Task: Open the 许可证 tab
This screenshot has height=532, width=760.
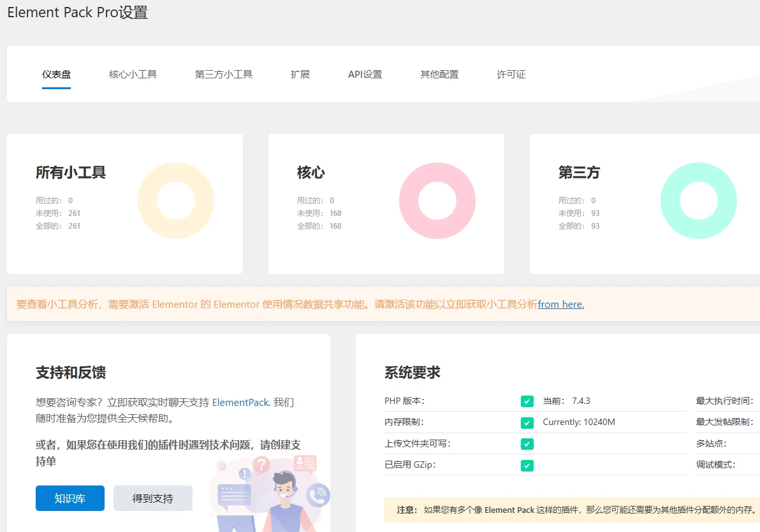Action: tap(510, 74)
